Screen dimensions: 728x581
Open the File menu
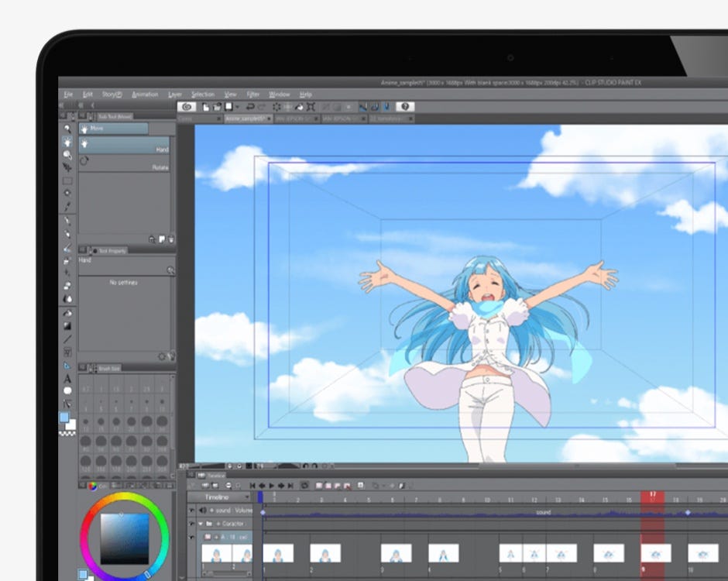pos(68,95)
